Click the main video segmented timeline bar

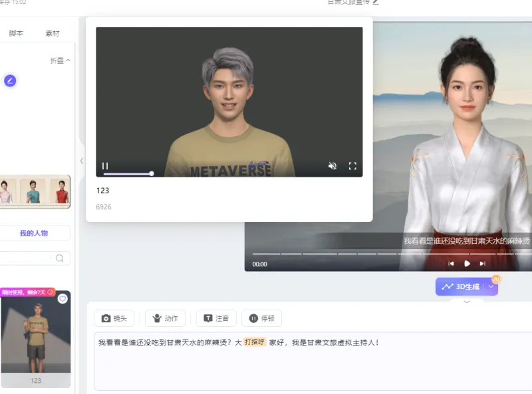[392, 254]
